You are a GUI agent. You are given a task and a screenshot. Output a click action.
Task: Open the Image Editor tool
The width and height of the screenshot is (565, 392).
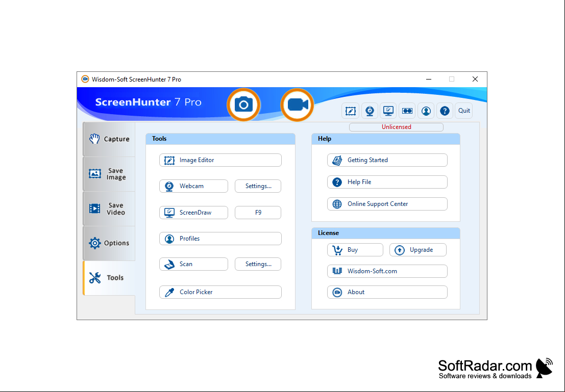pyautogui.click(x=220, y=160)
